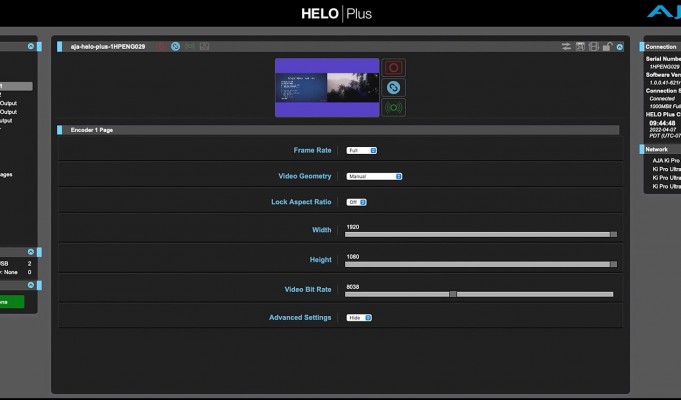Click the 2022-04-07 date text
681x400 pixels.
(x=663, y=130)
